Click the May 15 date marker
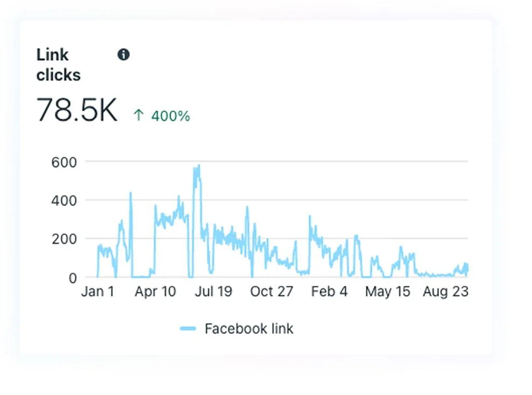This screenshot has height=395, width=532. coord(387,291)
